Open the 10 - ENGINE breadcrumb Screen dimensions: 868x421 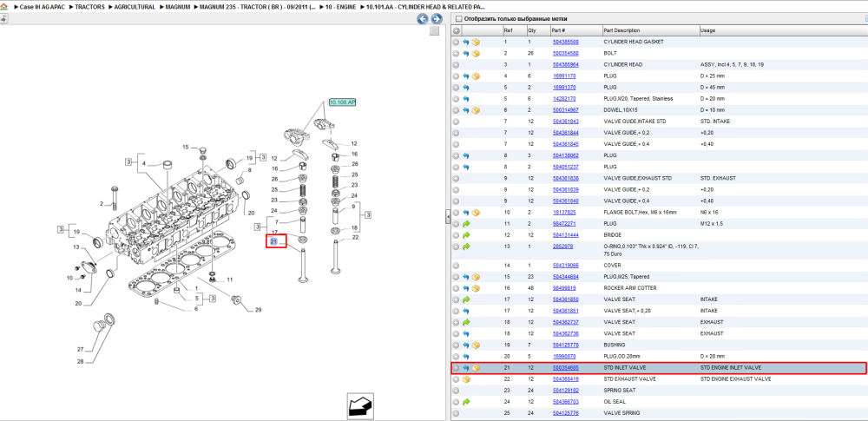(343, 7)
